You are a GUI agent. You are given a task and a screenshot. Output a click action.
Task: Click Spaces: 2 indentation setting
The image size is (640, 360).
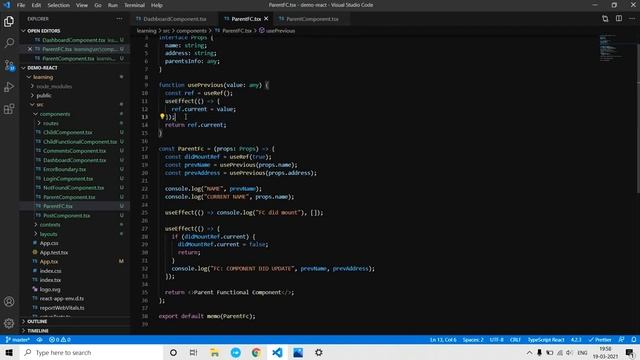[473, 340]
